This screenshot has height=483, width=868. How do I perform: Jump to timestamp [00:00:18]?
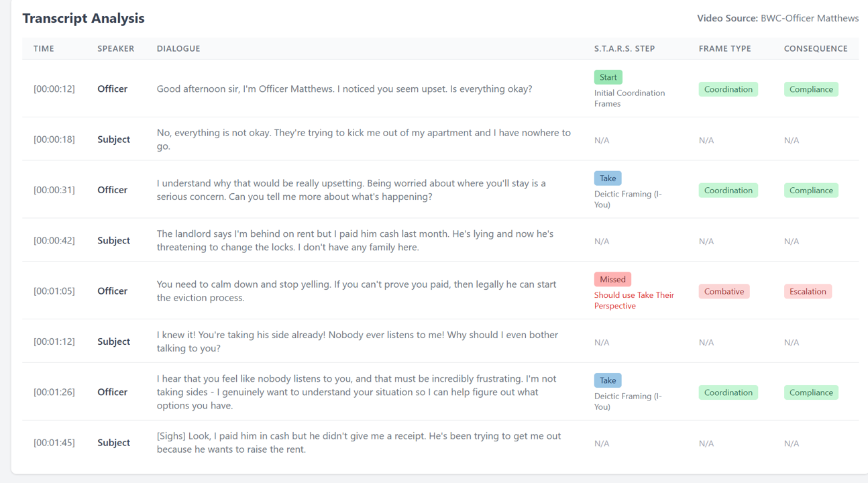(54, 140)
